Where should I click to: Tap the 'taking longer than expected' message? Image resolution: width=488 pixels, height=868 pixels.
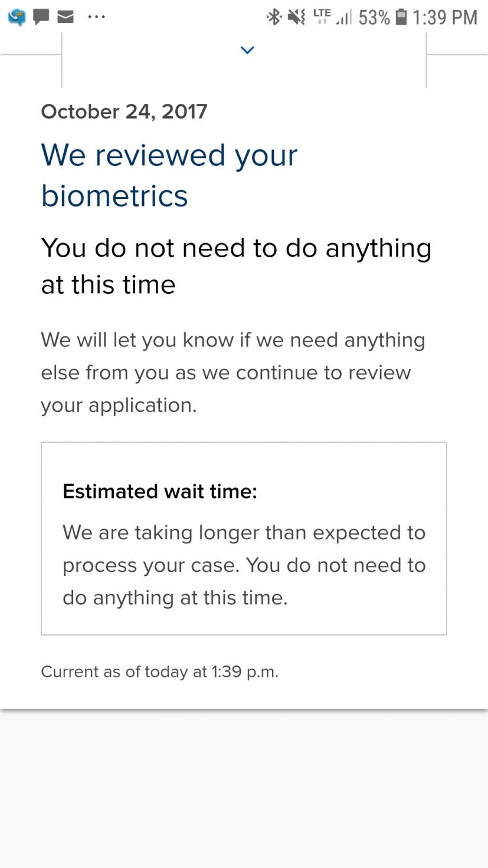(244, 565)
